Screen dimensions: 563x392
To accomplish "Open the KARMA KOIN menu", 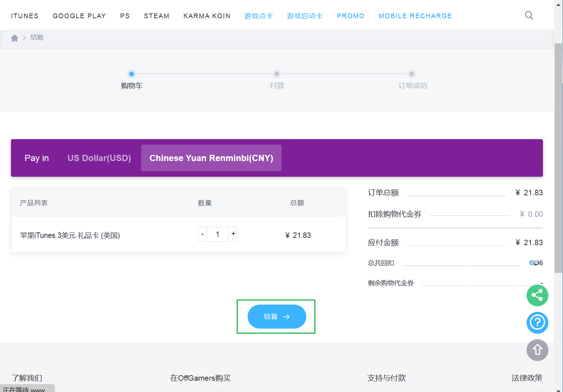I will tap(207, 16).
